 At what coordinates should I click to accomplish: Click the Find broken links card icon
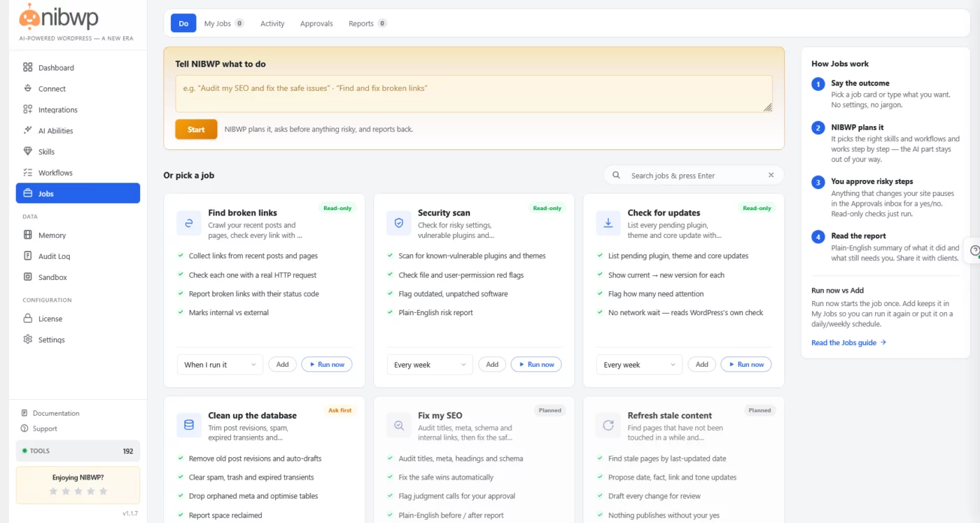tap(189, 223)
